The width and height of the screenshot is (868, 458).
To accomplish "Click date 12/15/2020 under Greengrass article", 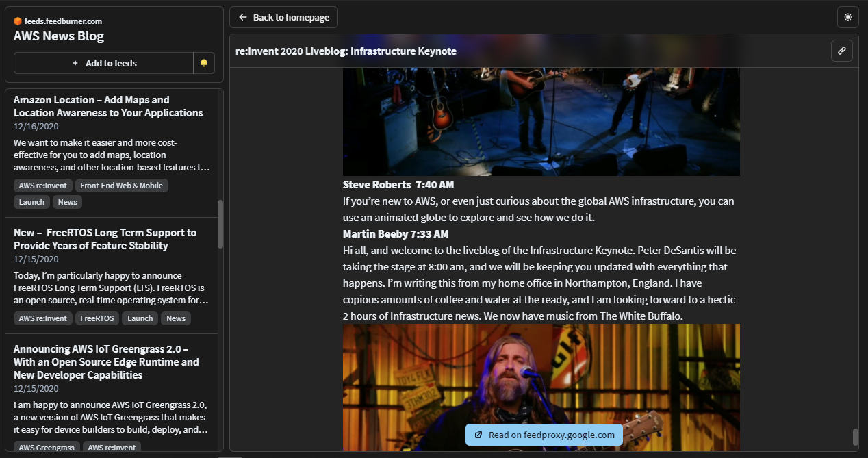I will [x=36, y=389].
